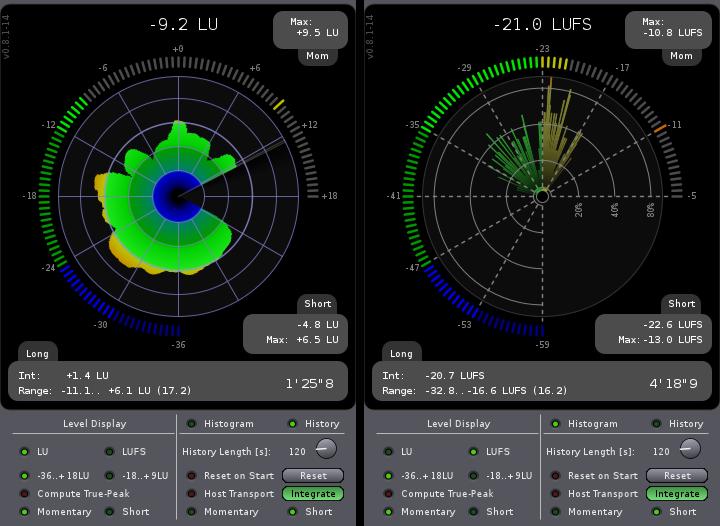Click the histogram plot in right meter

click(x=542, y=196)
